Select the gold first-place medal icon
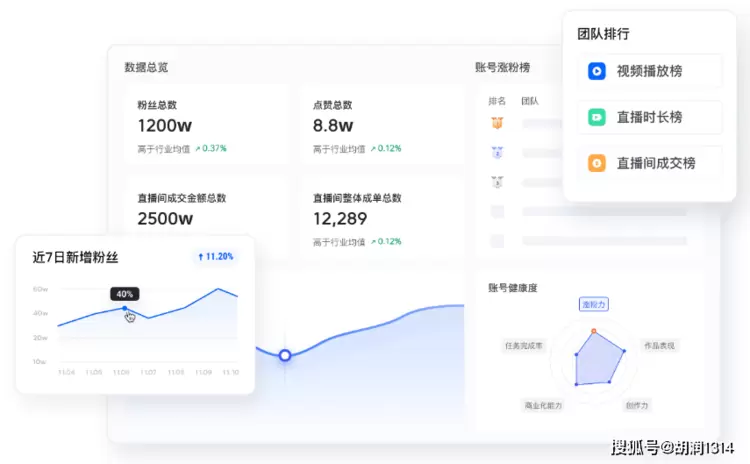The image size is (750, 464). point(497,123)
